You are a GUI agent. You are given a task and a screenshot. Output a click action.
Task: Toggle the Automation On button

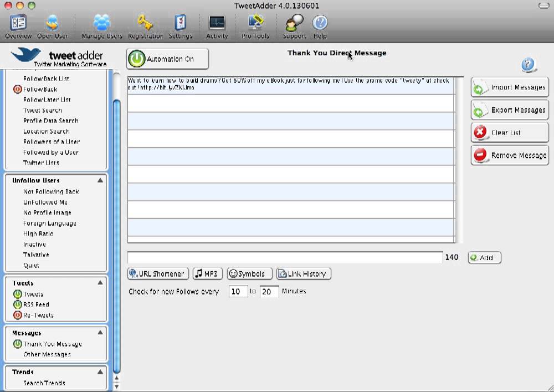tap(167, 59)
